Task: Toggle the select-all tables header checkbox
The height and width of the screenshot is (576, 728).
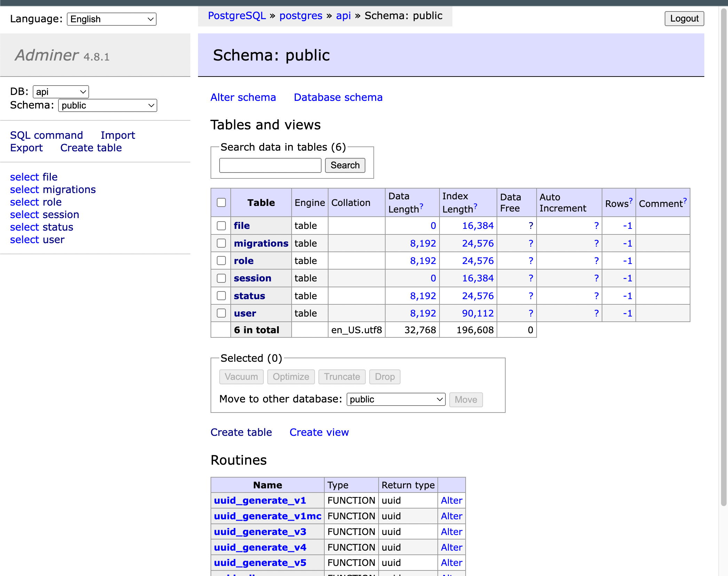Action: [x=221, y=202]
